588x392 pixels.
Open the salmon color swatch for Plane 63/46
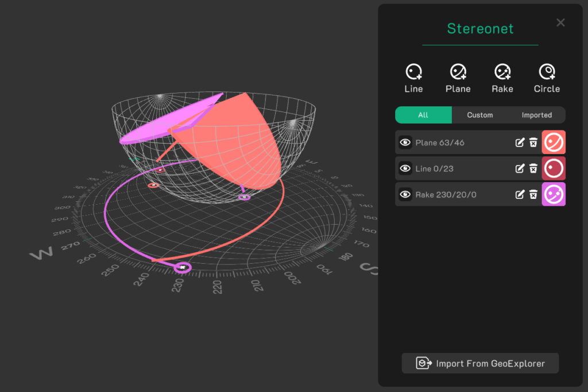tap(554, 143)
